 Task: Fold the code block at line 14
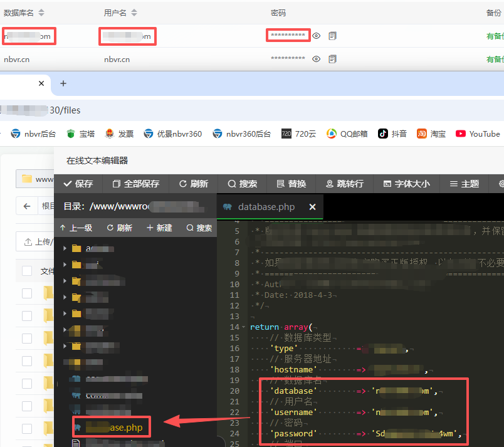tap(243, 327)
